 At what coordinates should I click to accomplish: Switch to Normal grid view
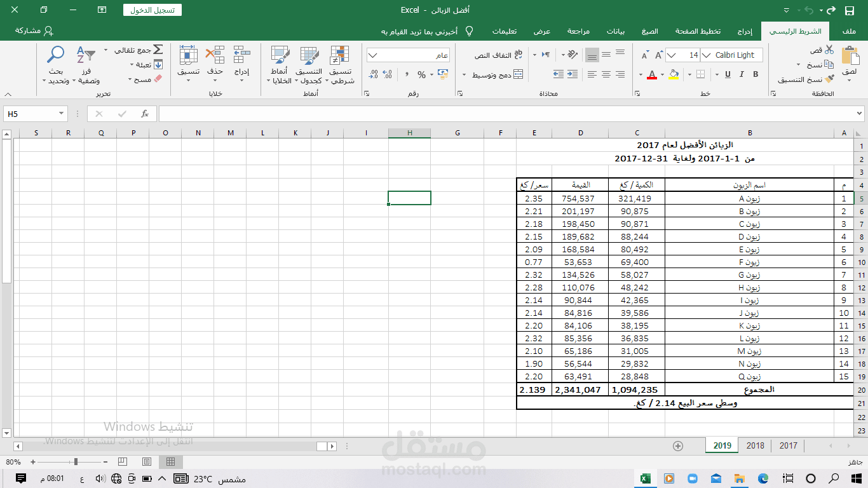coord(170,461)
